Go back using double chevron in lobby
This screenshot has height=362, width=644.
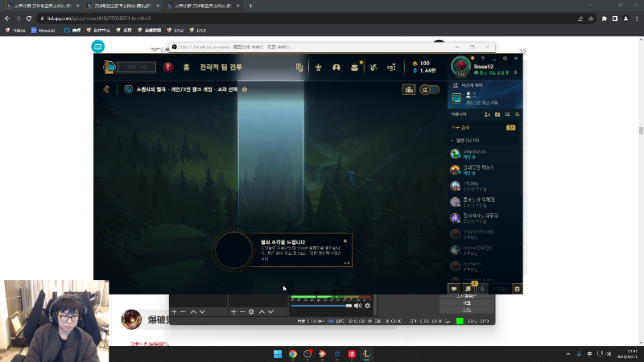[x=106, y=89]
